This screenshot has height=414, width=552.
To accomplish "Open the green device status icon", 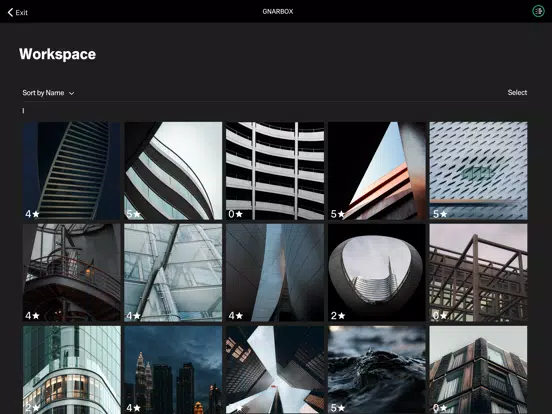I will 538,11.
